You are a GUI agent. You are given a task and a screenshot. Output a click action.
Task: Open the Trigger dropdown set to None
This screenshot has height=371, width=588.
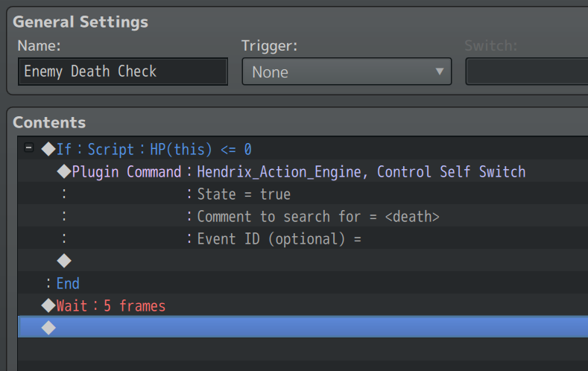click(347, 72)
